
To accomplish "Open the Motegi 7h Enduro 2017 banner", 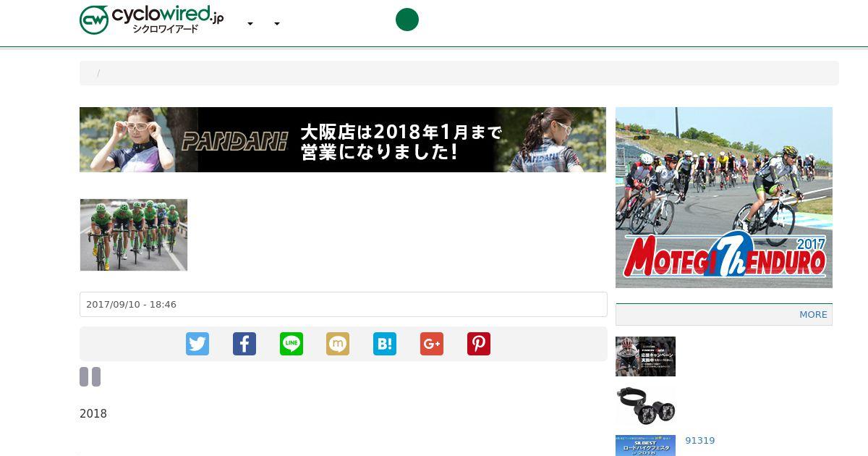I will point(724,198).
